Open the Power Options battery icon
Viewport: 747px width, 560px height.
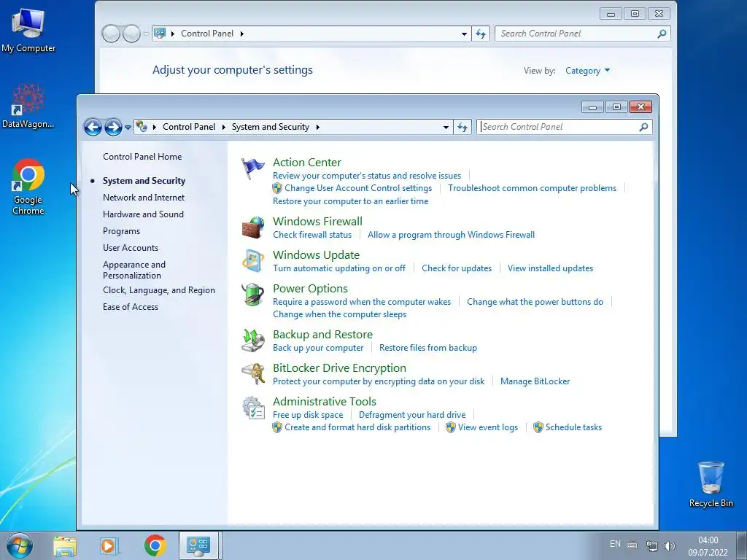click(252, 295)
